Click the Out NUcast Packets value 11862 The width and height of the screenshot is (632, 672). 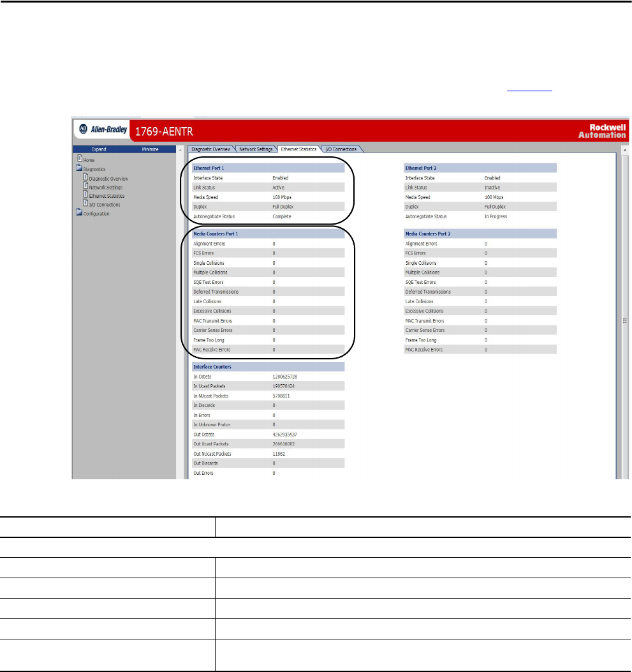pos(279,454)
